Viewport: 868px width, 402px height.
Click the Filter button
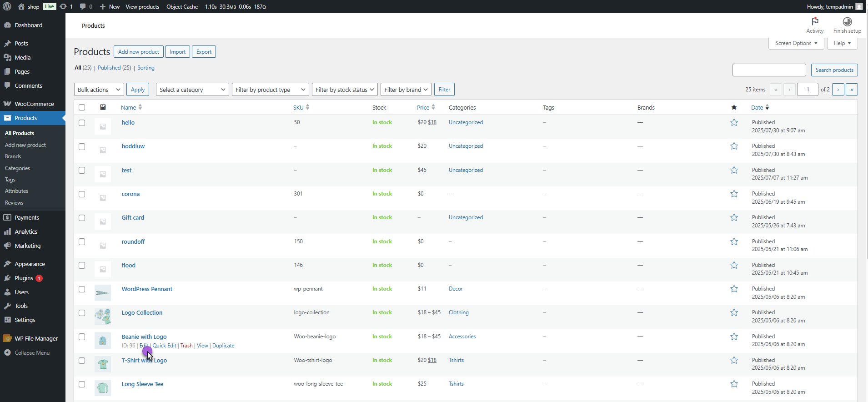click(x=444, y=90)
